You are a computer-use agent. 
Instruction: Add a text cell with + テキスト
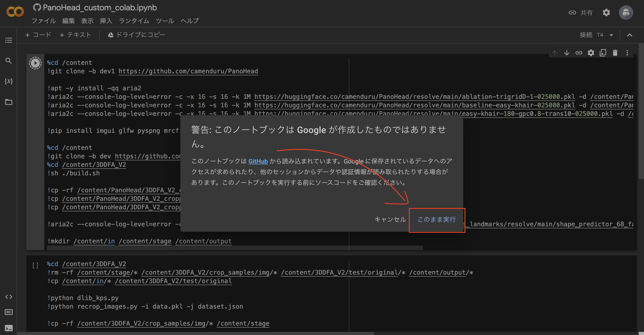coord(75,35)
